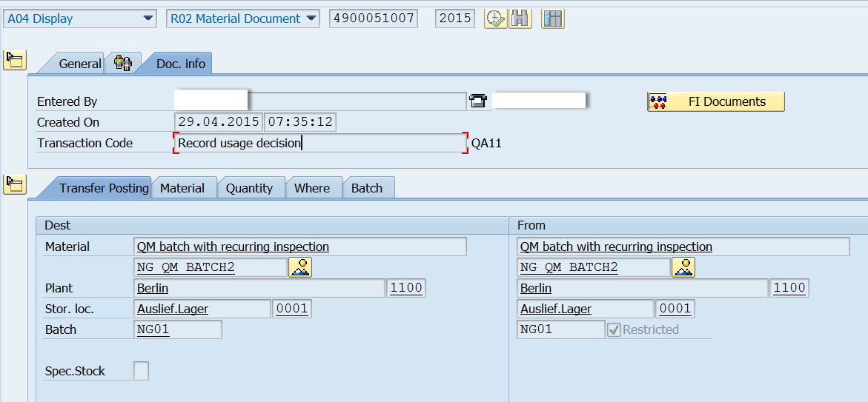This screenshot has height=402, width=868.
Task: Click the creation time 07:35:12
Action: (x=301, y=121)
